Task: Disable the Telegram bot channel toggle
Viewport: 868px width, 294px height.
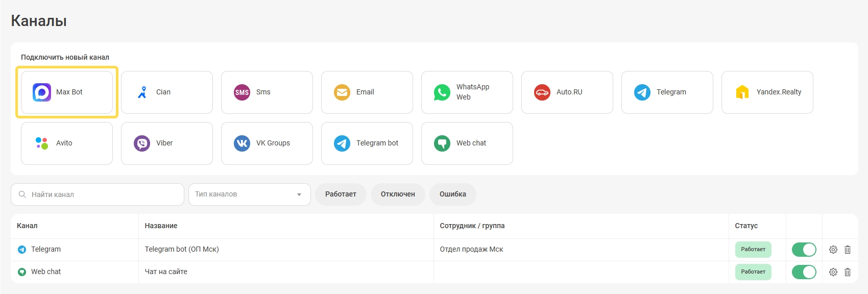Action: coord(804,250)
